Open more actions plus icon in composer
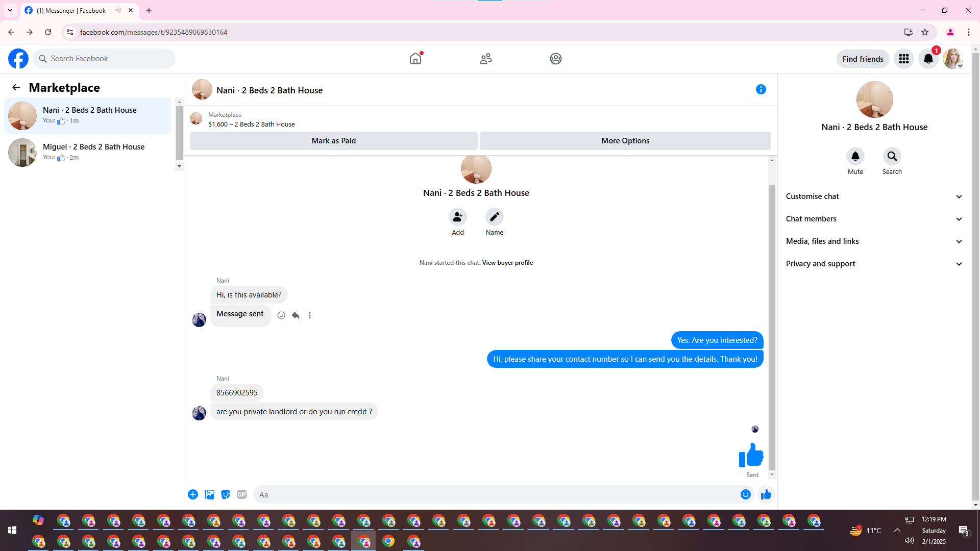The height and width of the screenshot is (551, 980). click(x=193, y=494)
